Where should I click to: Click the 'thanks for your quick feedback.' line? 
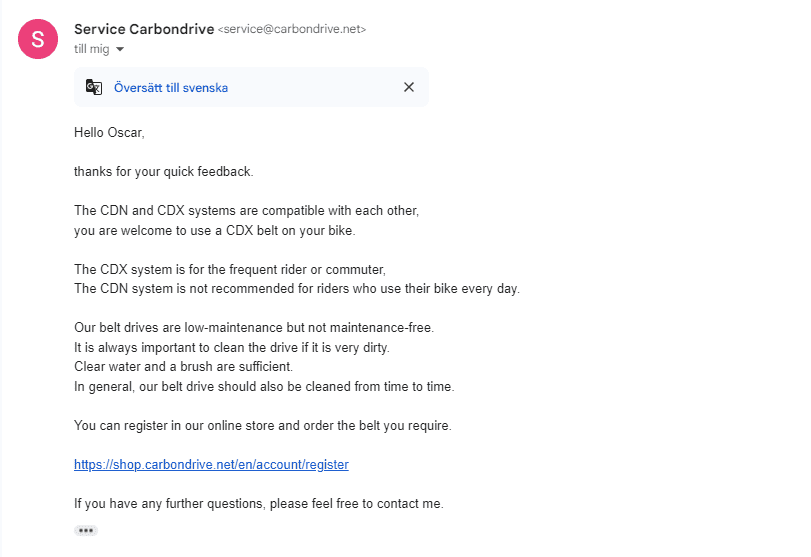pyautogui.click(x=163, y=171)
